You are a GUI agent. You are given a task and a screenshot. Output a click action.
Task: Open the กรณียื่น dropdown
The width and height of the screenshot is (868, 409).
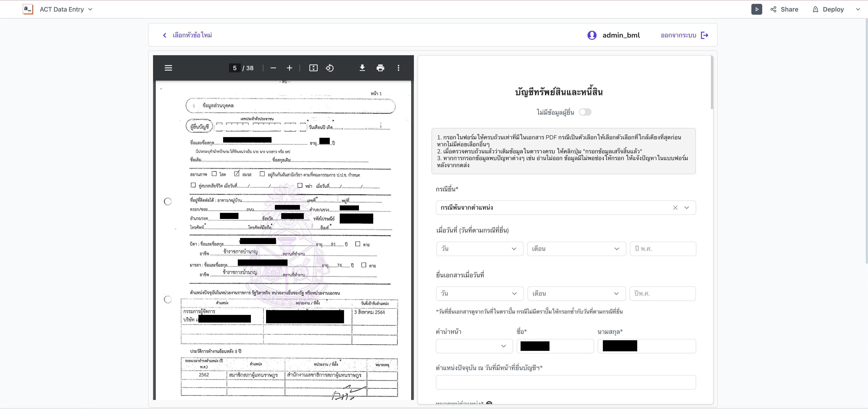(x=687, y=208)
